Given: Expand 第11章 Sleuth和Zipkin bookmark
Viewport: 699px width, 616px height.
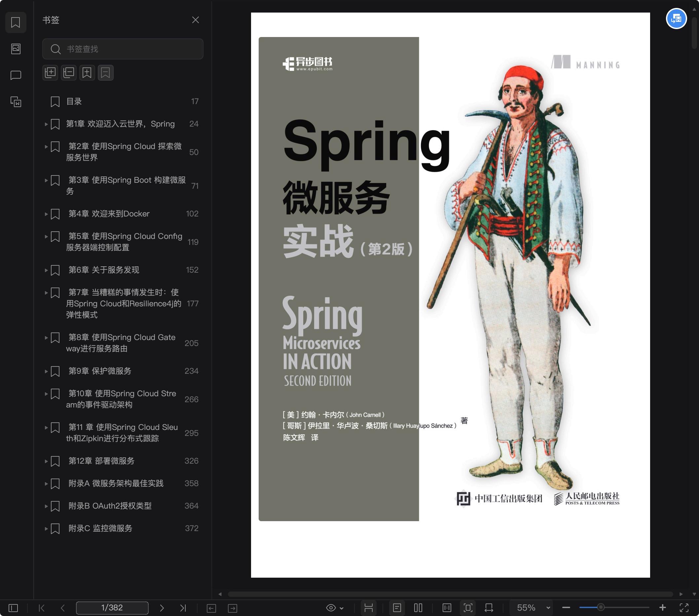Looking at the screenshot, I should coord(46,428).
